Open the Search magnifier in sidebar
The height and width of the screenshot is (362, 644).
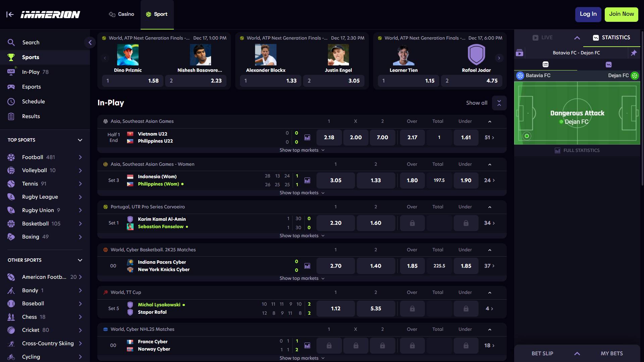click(x=11, y=43)
